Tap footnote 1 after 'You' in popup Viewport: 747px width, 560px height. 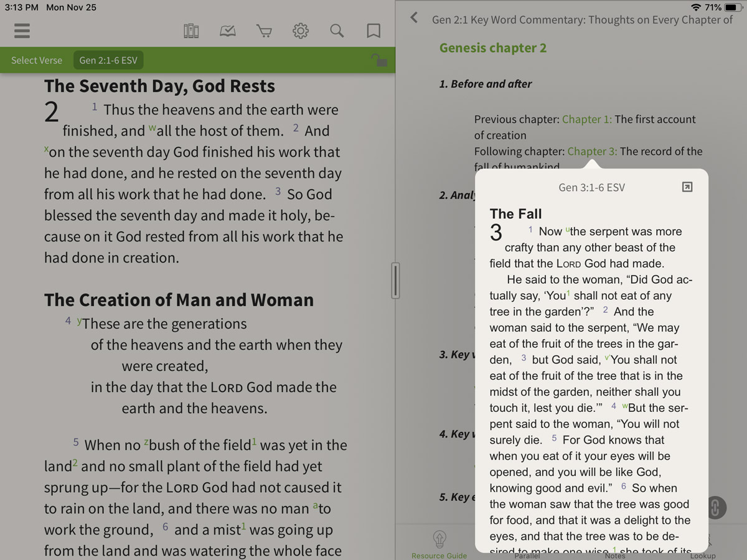point(568,294)
